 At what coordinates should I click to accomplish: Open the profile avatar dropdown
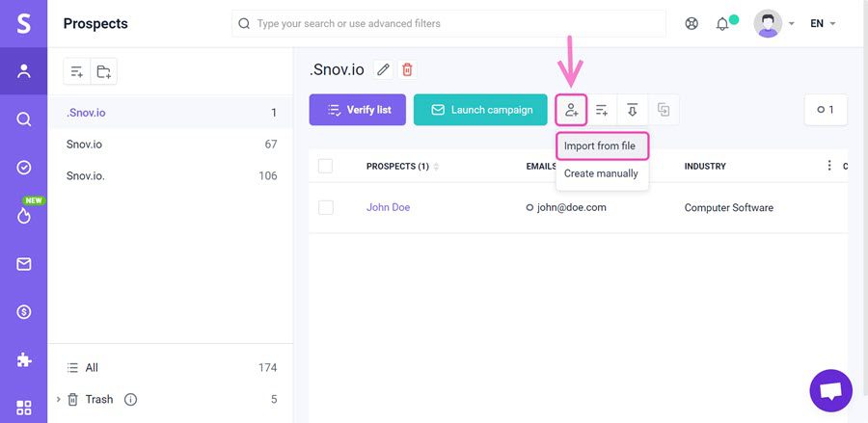pos(774,24)
